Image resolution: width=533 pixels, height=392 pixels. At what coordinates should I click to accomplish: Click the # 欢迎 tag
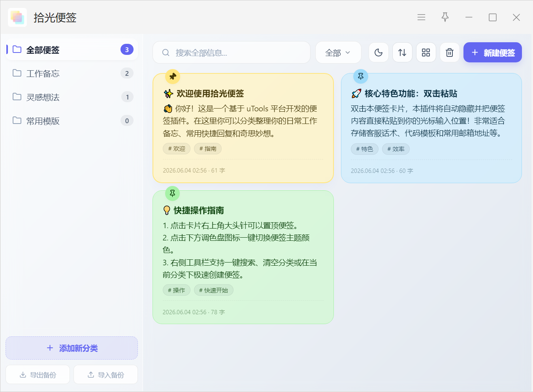177,149
